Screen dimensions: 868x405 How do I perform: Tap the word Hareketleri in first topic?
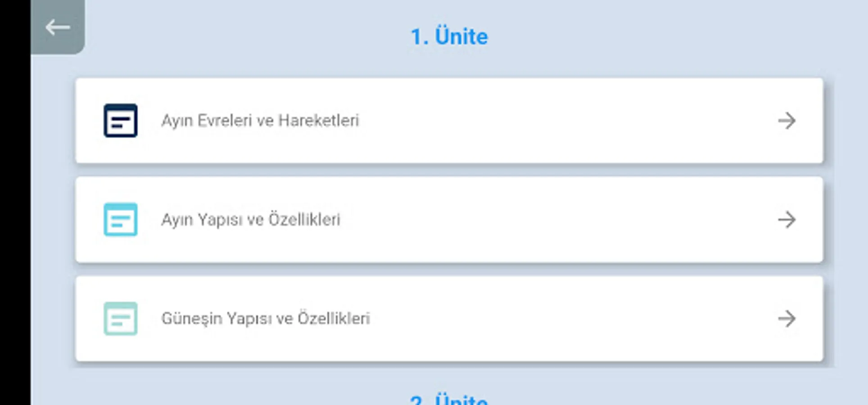click(x=319, y=121)
